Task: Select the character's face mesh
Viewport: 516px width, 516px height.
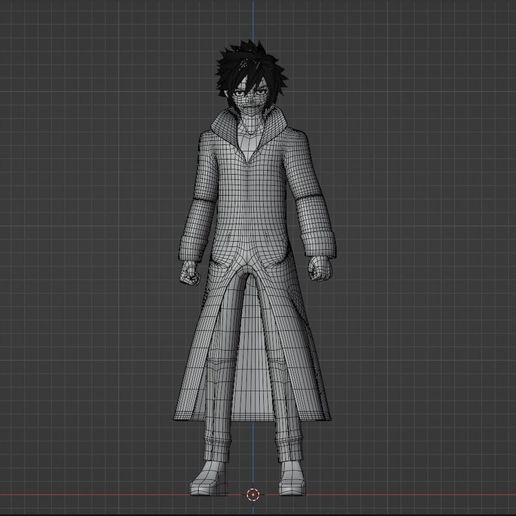Action: pyautogui.click(x=249, y=97)
